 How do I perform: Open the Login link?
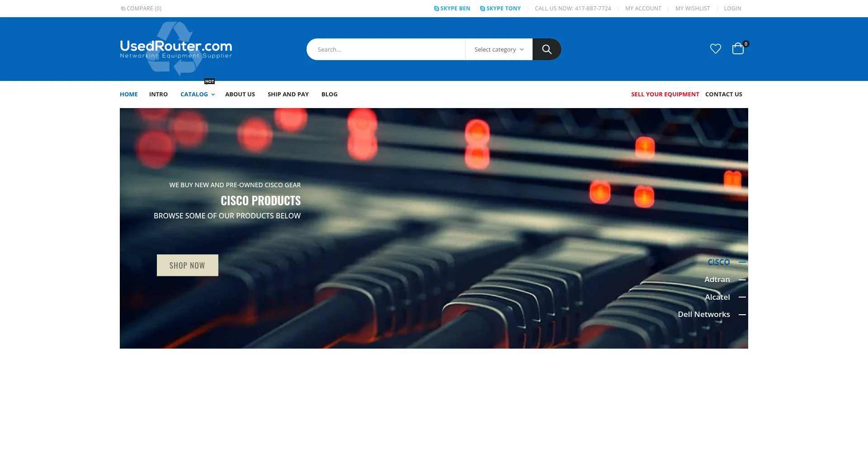pos(732,9)
